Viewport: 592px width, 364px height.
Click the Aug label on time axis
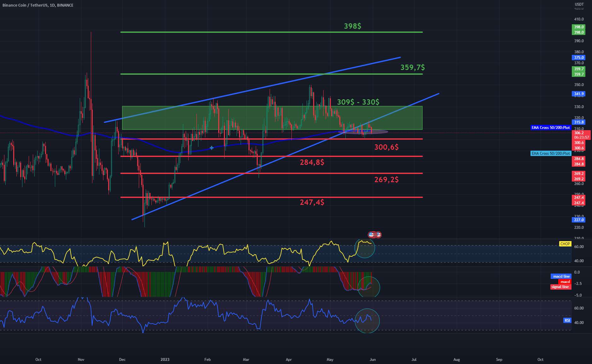(456, 360)
